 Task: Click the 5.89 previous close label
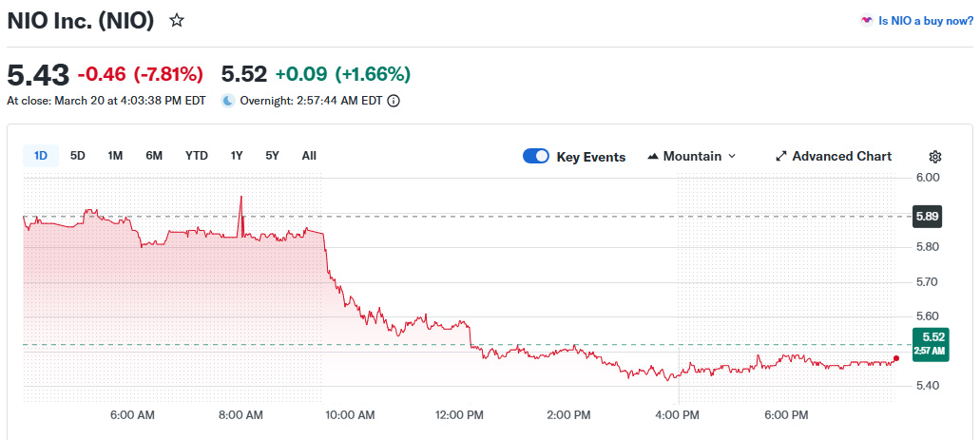[927, 217]
